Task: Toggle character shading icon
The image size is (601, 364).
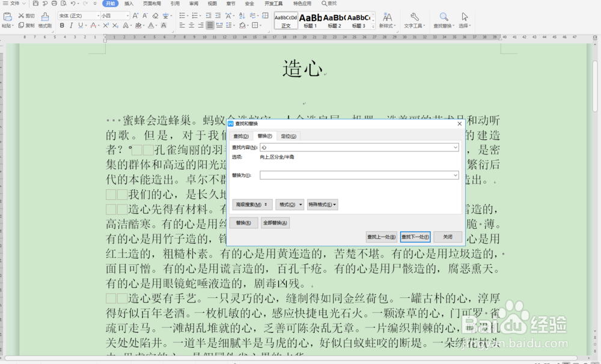Action: tap(163, 25)
